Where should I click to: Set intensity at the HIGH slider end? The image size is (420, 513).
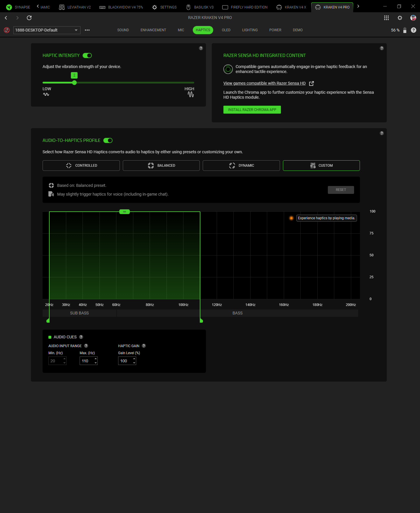(x=194, y=83)
